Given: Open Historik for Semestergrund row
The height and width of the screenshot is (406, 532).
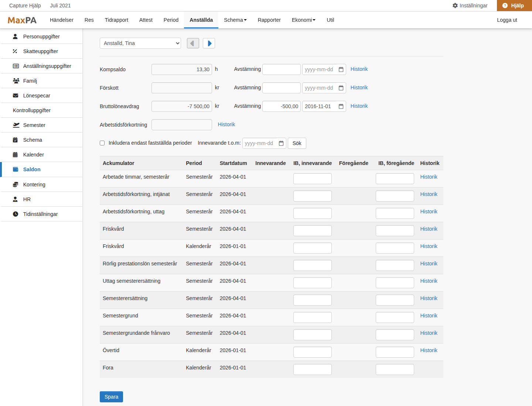Looking at the screenshot, I should (x=429, y=316).
